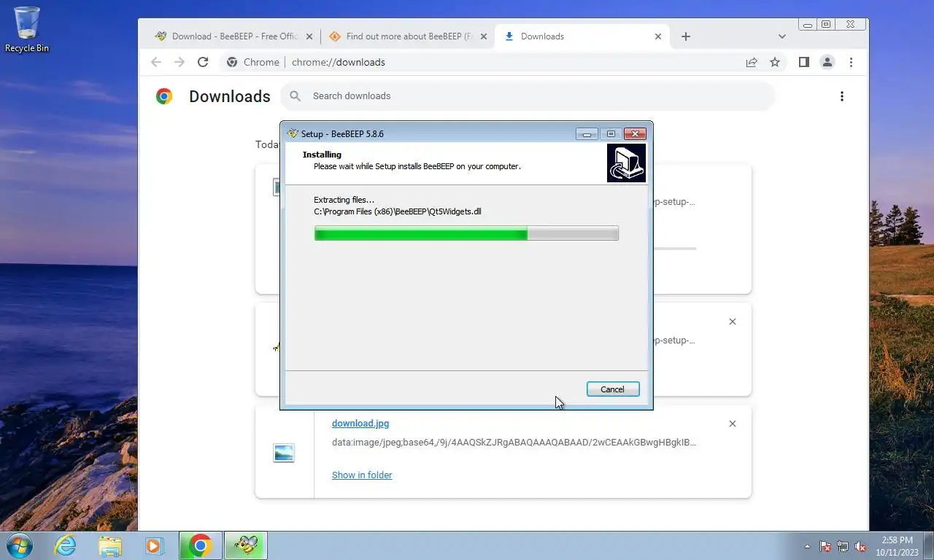The width and height of the screenshot is (934, 560).
Task: Reload the Chrome downloads page
Action: pos(204,63)
